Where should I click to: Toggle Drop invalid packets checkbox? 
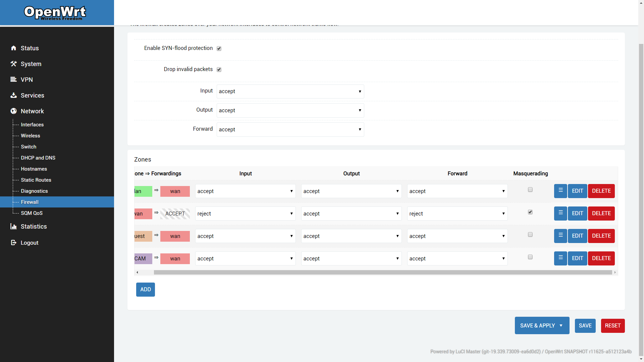219,69
